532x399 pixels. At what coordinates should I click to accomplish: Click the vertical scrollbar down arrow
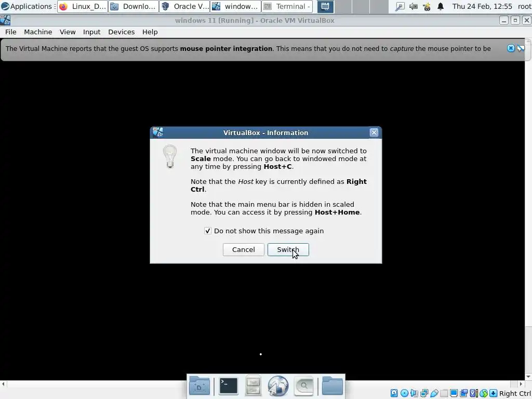click(528, 376)
